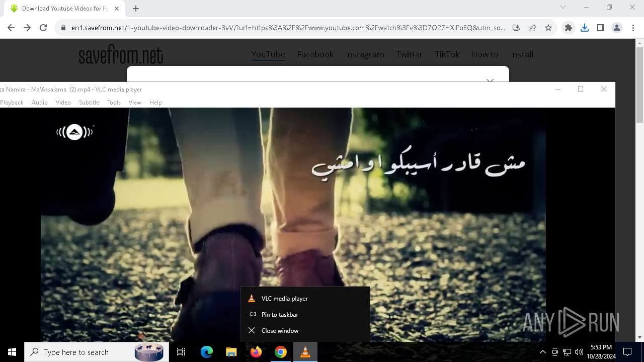Click the Chrome address bar URL
Screen dimensions: 644x362
pos(288,28)
